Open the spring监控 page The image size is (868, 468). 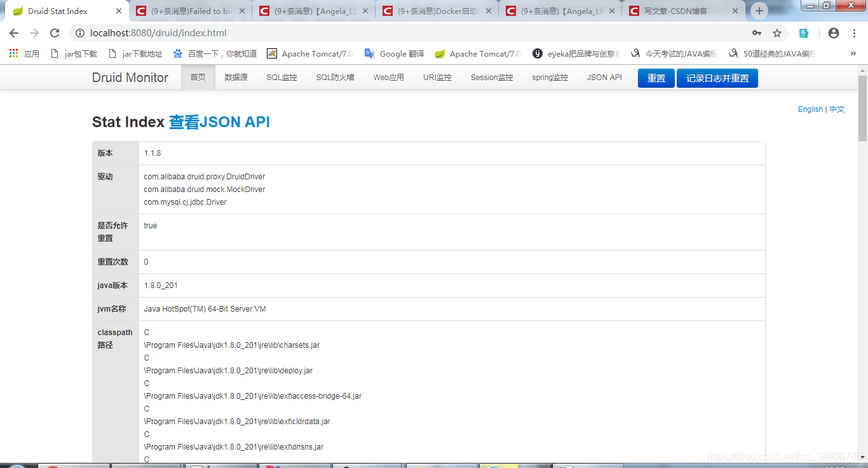click(550, 78)
